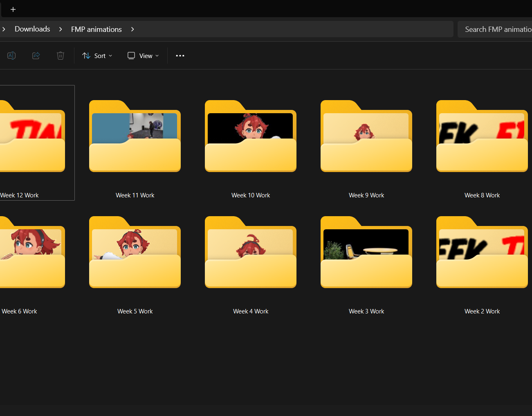Click the 'Week 9 Work' label
The height and width of the screenshot is (416, 532).
tap(366, 195)
